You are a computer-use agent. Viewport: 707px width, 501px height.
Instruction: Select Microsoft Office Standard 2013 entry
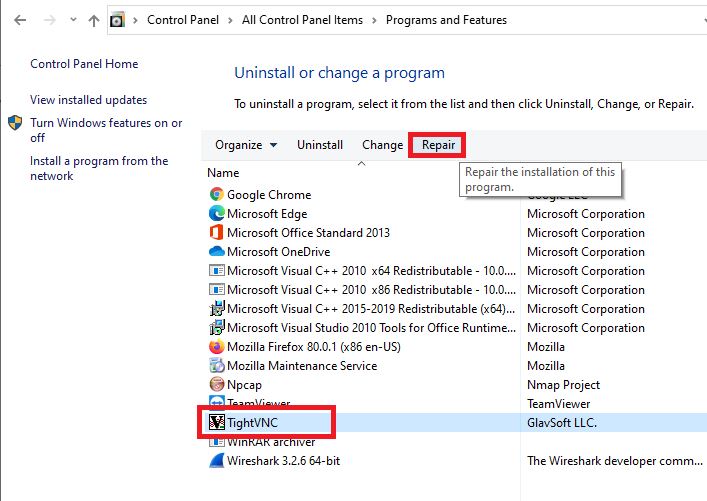click(308, 232)
